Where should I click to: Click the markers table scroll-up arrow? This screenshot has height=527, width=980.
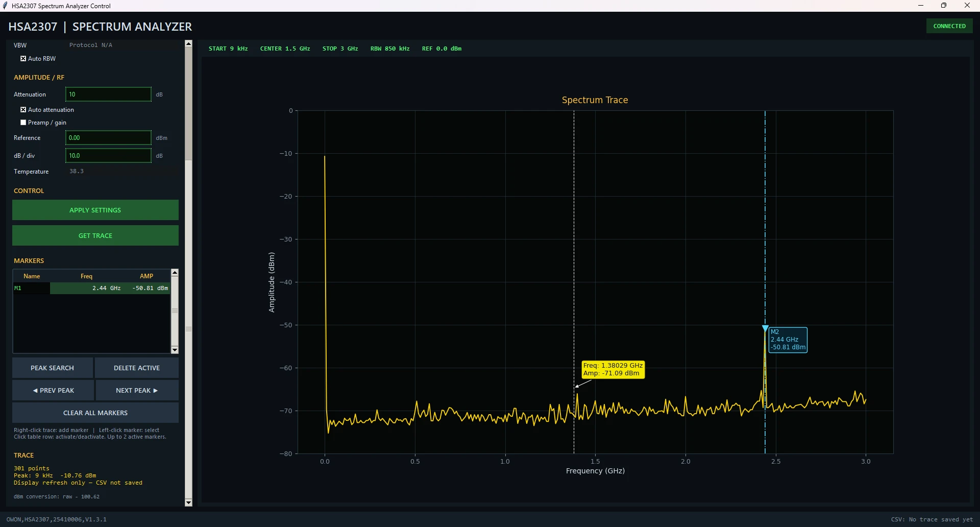pyautogui.click(x=175, y=272)
